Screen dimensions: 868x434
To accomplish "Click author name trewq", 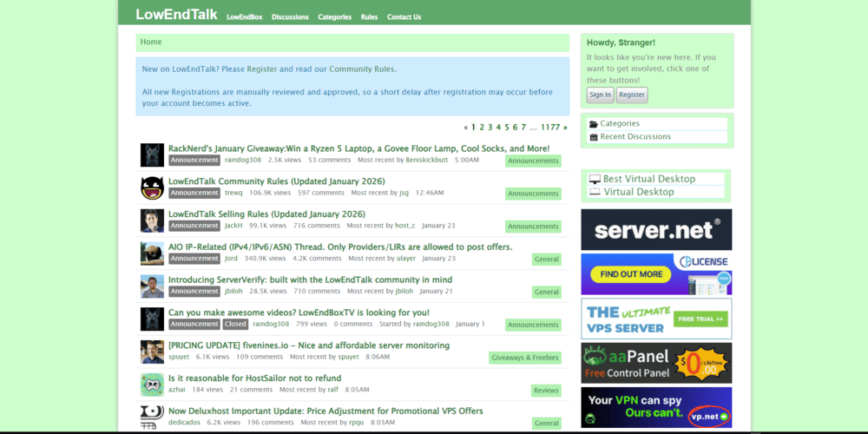I will pyautogui.click(x=233, y=193).
